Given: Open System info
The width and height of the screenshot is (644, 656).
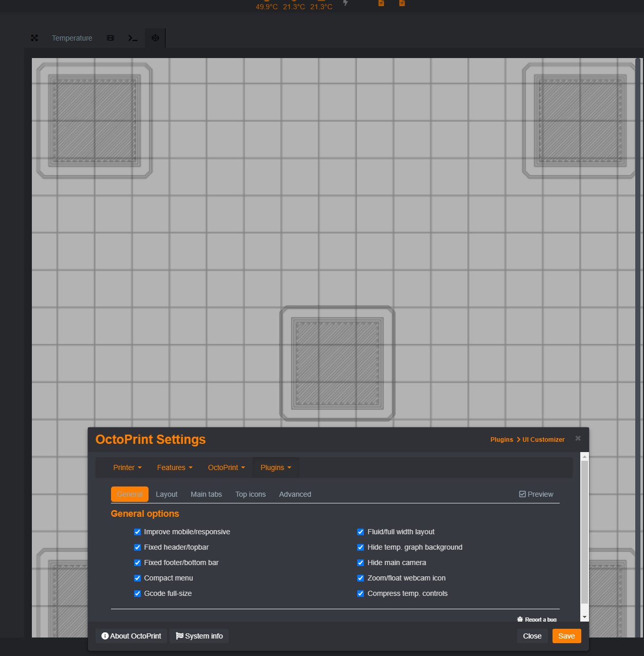Looking at the screenshot, I should pyautogui.click(x=199, y=636).
